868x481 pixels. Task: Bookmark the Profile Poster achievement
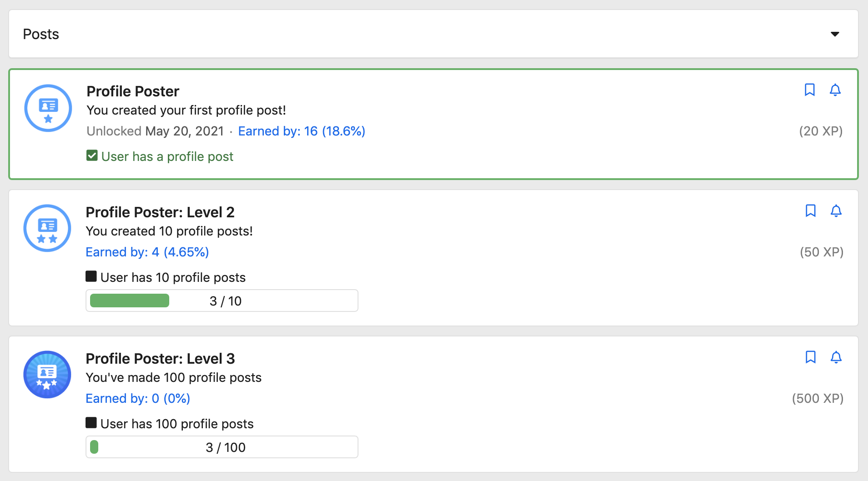tap(809, 90)
